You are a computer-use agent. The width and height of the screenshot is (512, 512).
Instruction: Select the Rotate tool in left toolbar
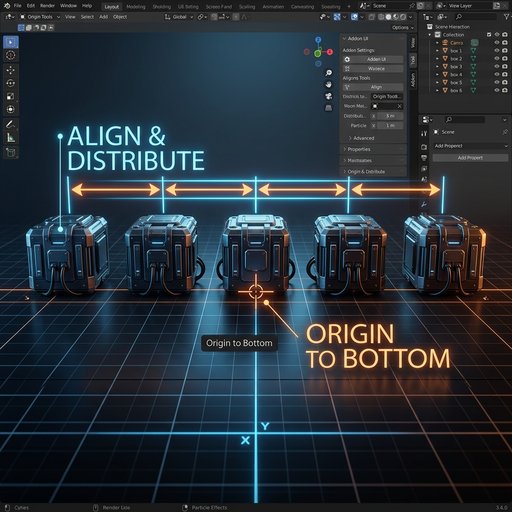point(11,83)
